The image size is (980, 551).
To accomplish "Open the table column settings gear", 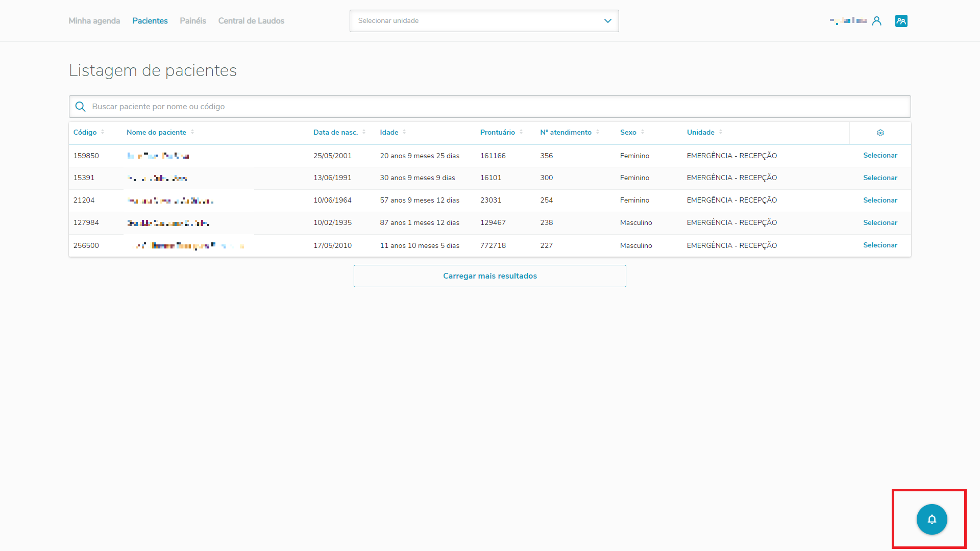I will 880,133.
